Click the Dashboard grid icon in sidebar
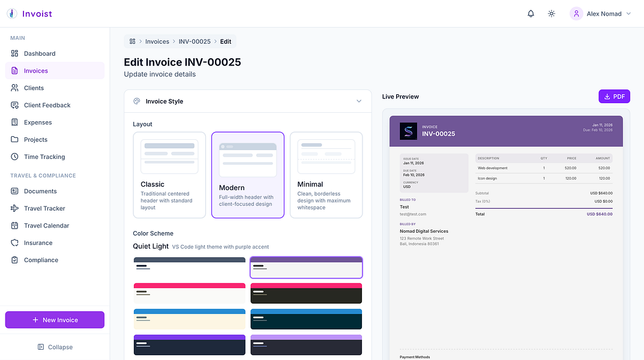Screen dimensions: 644x360 [x=14, y=53]
